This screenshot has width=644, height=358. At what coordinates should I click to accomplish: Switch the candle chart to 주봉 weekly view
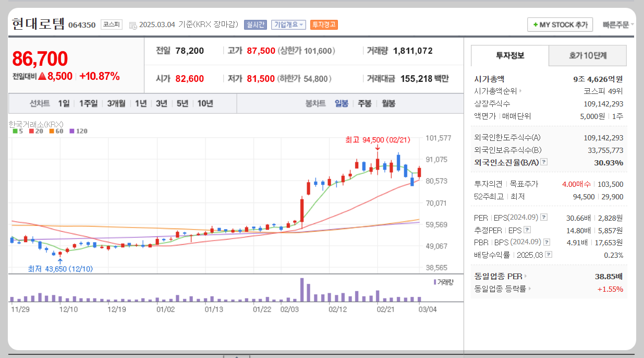(366, 103)
